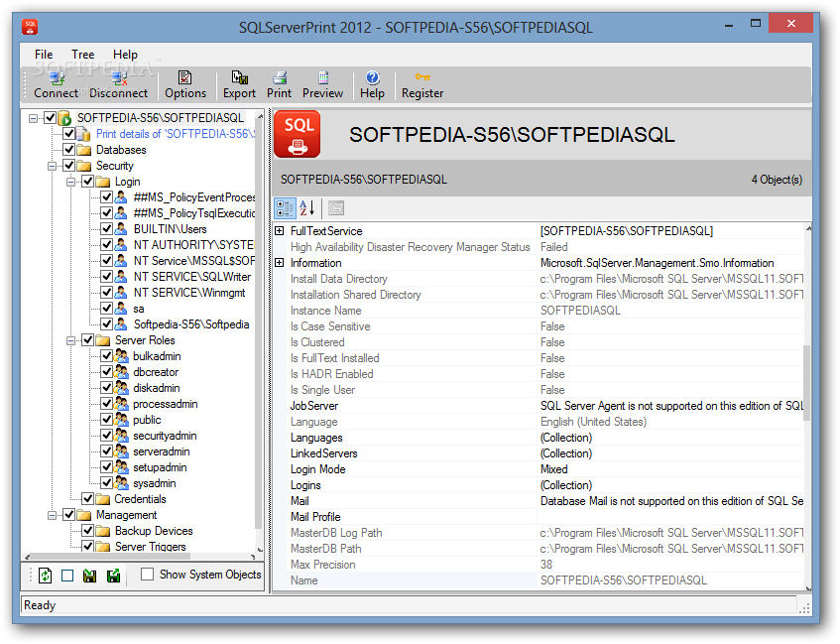Viewport: 840px width, 644px height.
Task: Uncheck the Server Roles checkbox
Action: coord(88,340)
